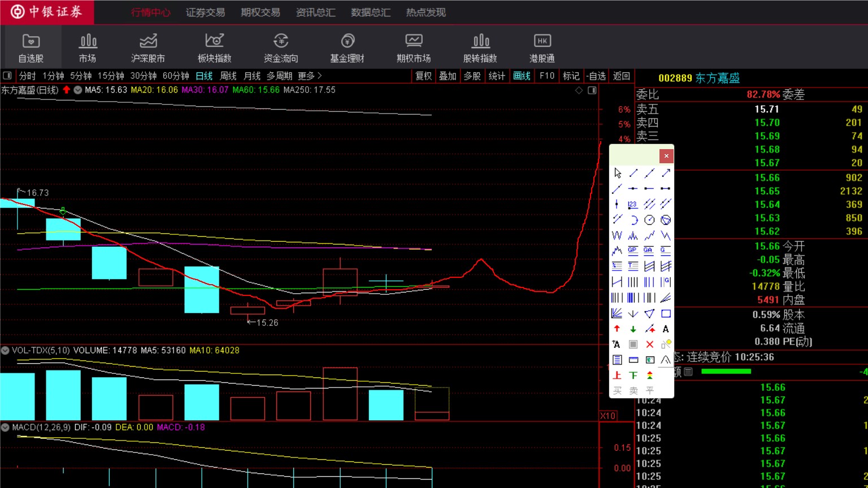The image size is (868, 488).
Task: Toggle the 画线 drawing tools mode
Action: (522, 76)
